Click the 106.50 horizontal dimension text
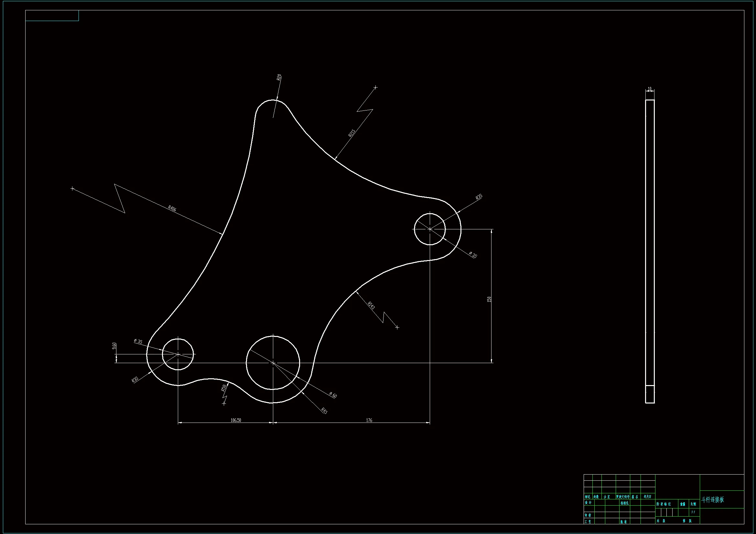 236,420
